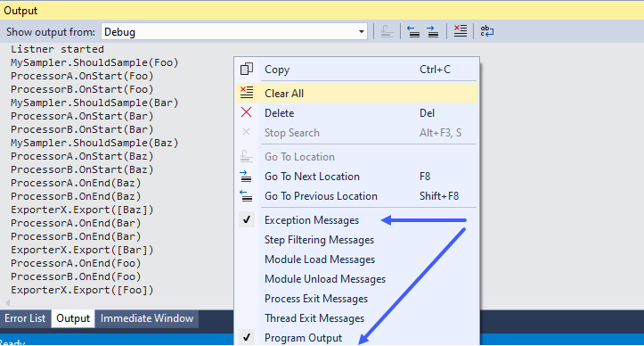Image resolution: width=644 pixels, height=346 pixels.
Task: Click the 'ProcessorA.OnStart(Foo)' line
Action: [82, 76]
